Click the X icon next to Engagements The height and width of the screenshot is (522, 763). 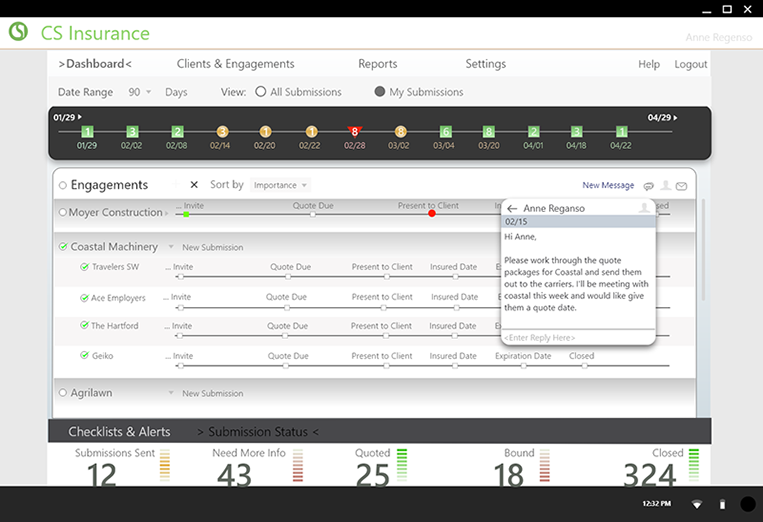point(194,185)
